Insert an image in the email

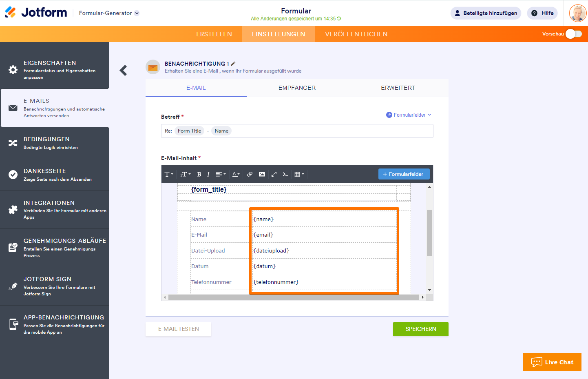click(262, 174)
